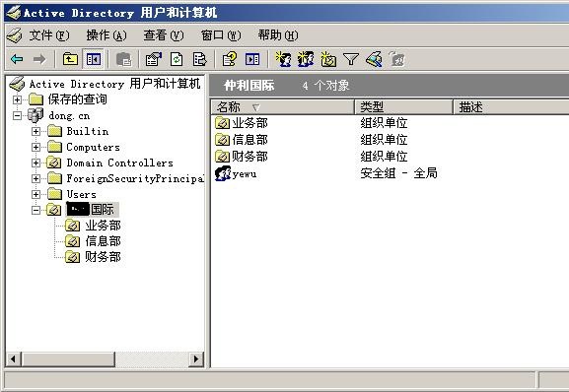
Task: Open the Properties toolbar icon
Action: (153, 59)
